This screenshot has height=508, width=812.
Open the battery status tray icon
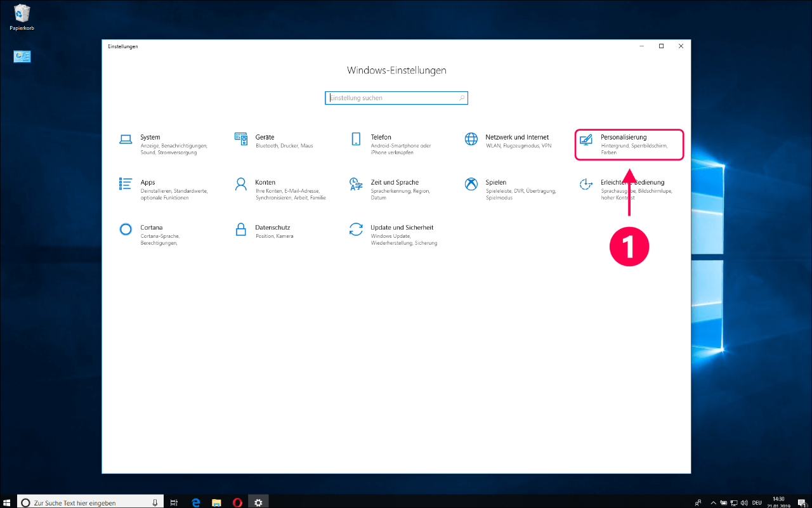[724, 502]
